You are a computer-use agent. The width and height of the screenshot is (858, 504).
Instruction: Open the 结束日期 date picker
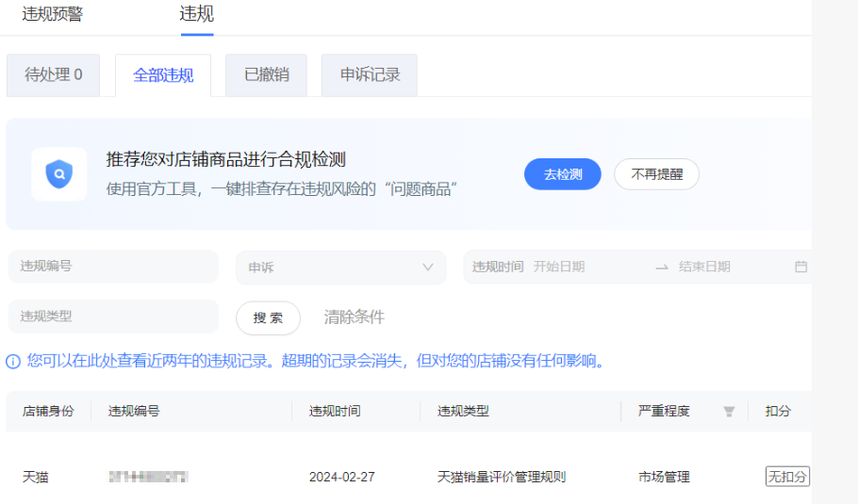[x=728, y=267]
